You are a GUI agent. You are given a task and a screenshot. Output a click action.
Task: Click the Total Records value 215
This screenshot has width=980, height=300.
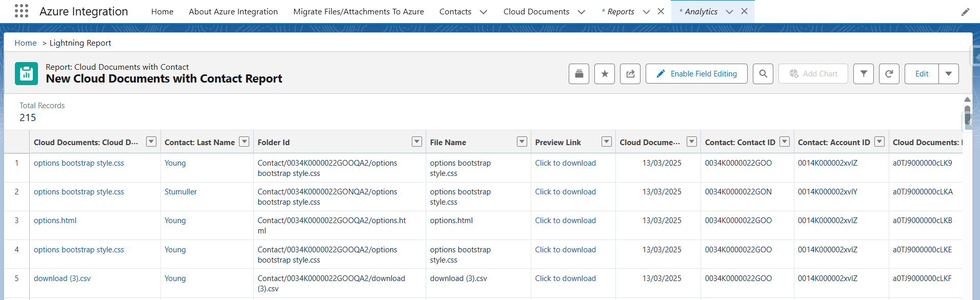pyautogui.click(x=28, y=117)
